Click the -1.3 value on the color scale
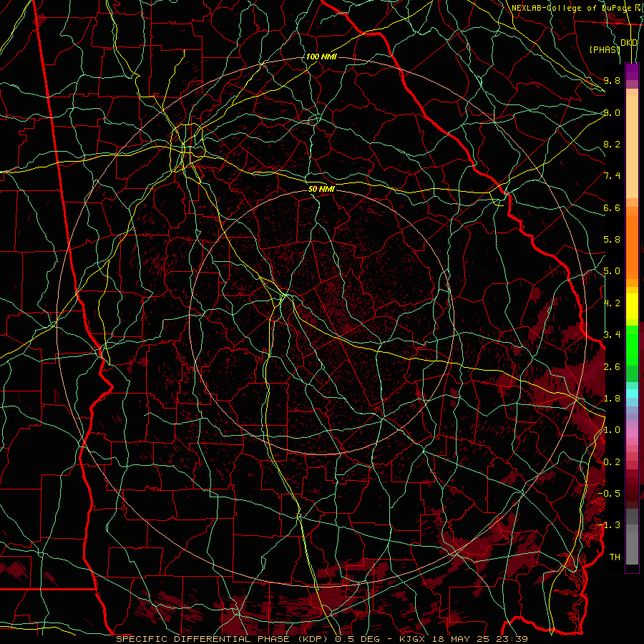Image resolution: width=644 pixels, height=644 pixels. [609, 525]
